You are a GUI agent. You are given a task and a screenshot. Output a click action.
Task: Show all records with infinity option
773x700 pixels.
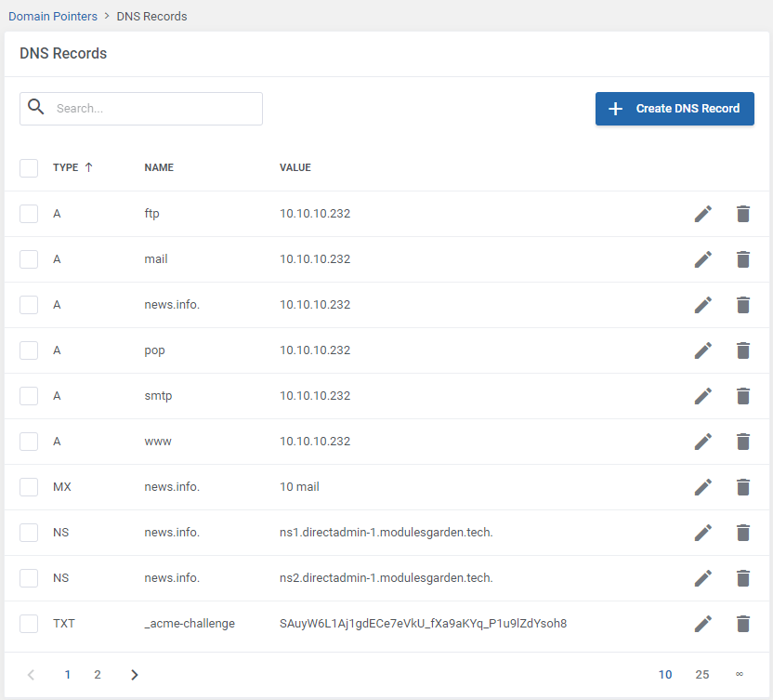click(739, 674)
